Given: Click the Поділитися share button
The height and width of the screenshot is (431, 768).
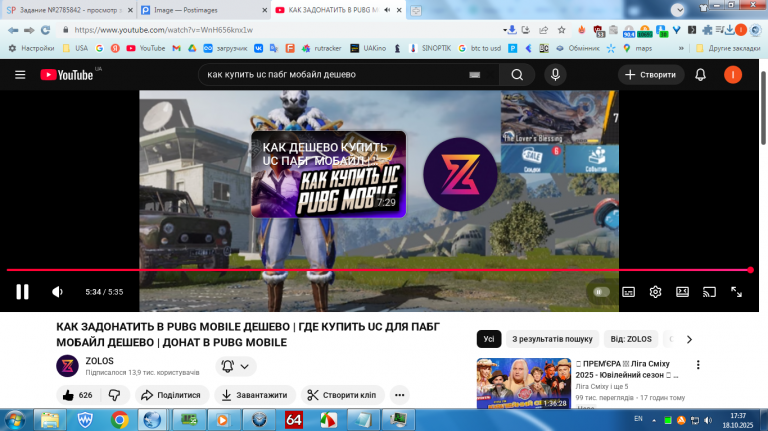Looking at the screenshot, I should 171,395.
